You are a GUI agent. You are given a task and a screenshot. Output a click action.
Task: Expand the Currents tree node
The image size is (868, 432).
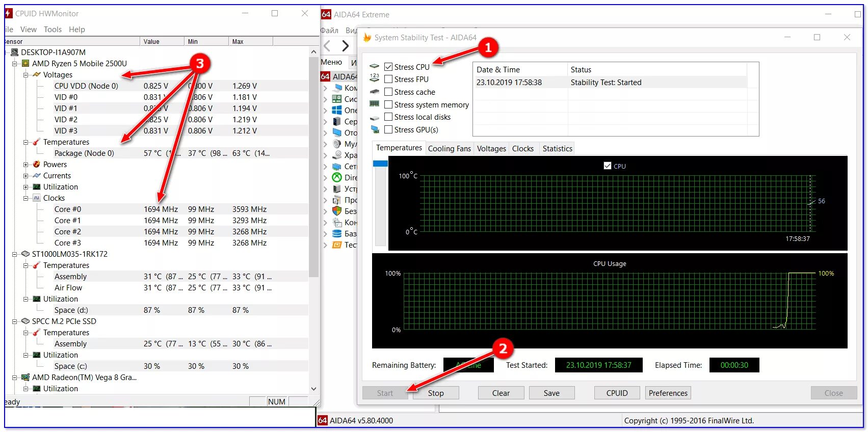(25, 176)
